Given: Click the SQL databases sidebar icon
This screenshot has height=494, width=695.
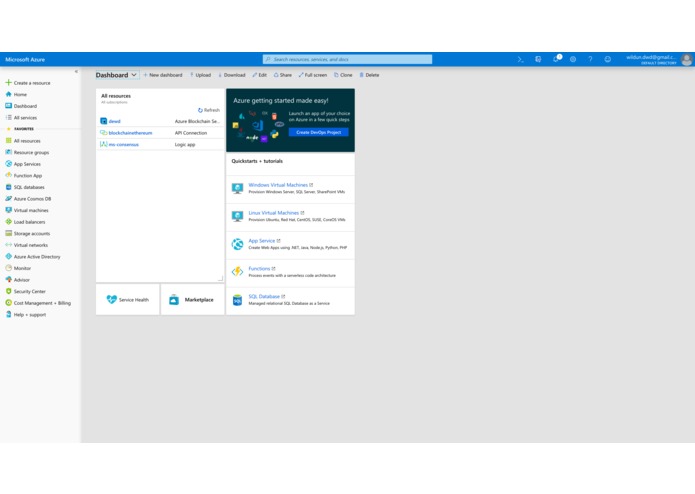Looking at the screenshot, I should point(8,187).
